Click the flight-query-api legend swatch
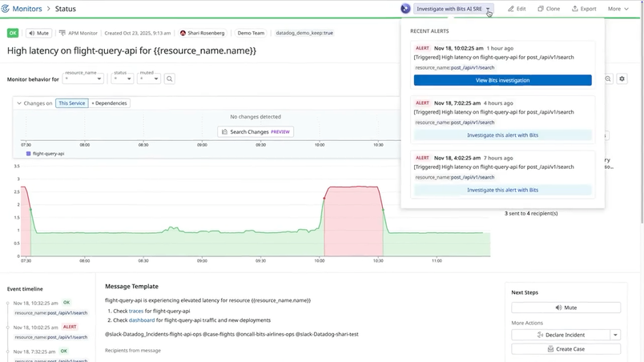The height and width of the screenshot is (362, 644). point(28,154)
